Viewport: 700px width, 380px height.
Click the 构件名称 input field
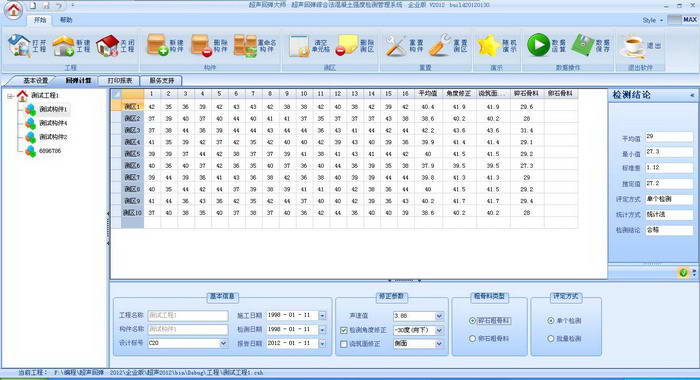(188, 330)
